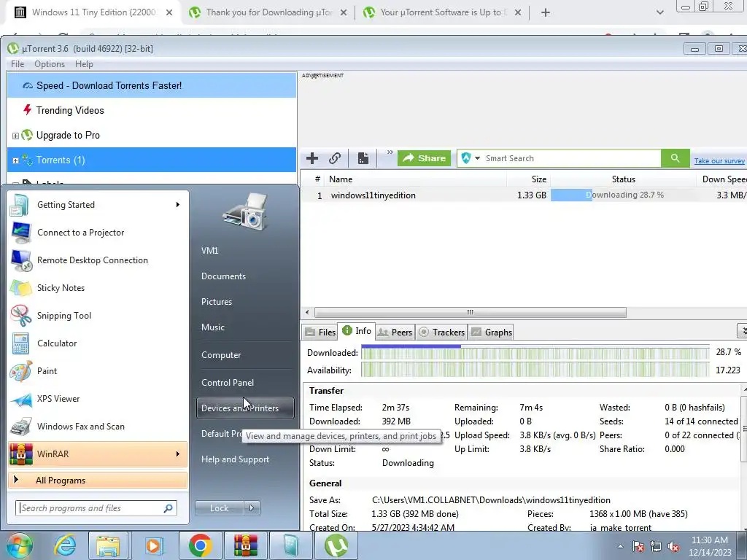Open Pictures from the Start menu
Screen dimensions: 747x560
(x=216, y=301)
